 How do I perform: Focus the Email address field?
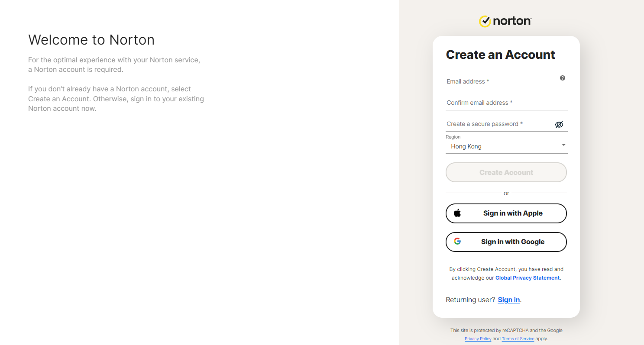coord(500,81)
